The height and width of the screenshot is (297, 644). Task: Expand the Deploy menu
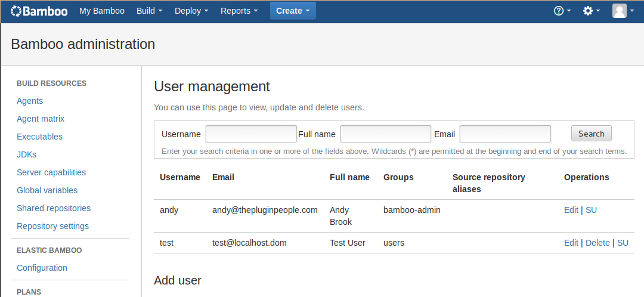[191, 11]
